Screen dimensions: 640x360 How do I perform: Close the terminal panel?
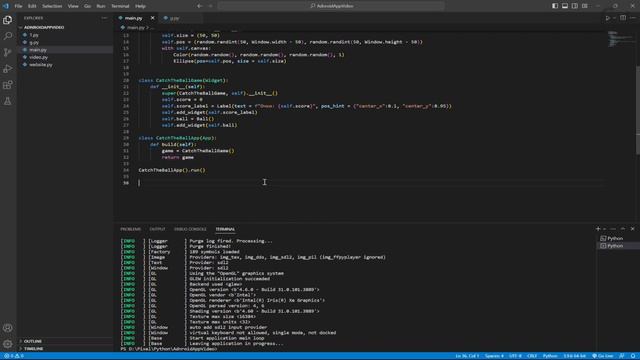[x=633, y=229]
